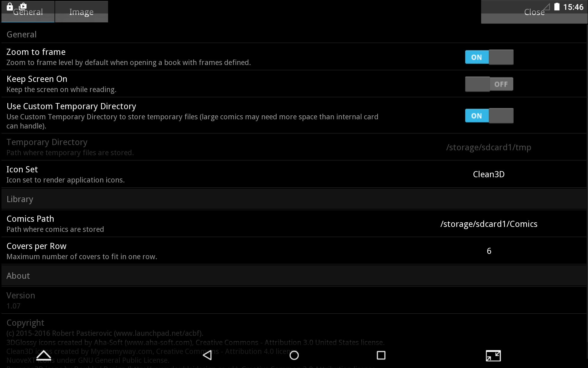Viewport: 588px width, 368px height.
Task: Tap the up-arrow icon in navigation bar
Action: coord(43,355)
